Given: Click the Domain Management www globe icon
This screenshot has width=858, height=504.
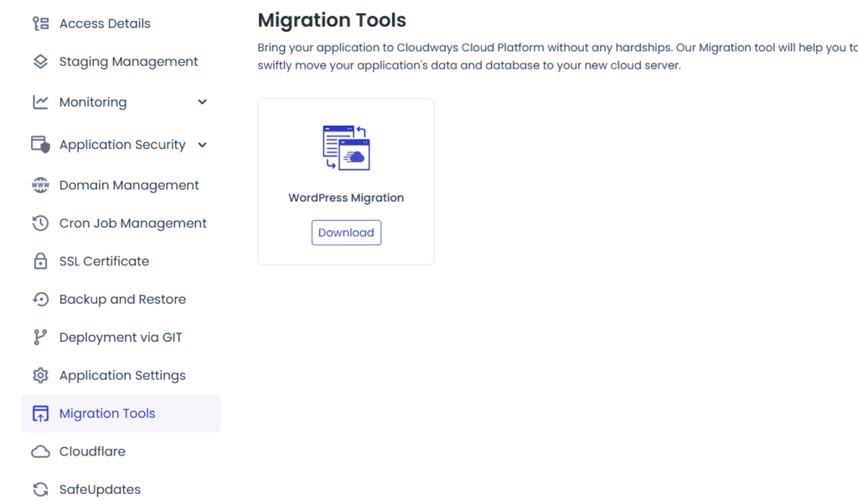Looking at the screenshot, I should (x=40, y=185).
